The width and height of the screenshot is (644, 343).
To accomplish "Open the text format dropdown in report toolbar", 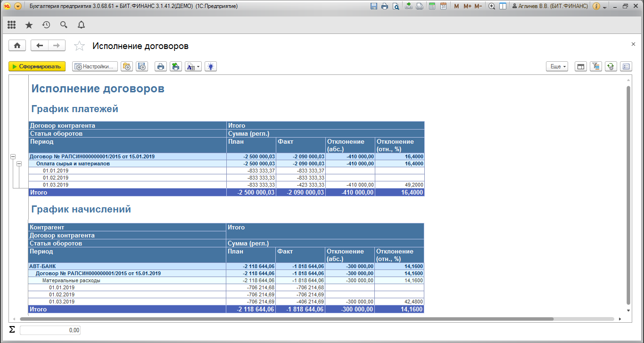I will point(193,66).
